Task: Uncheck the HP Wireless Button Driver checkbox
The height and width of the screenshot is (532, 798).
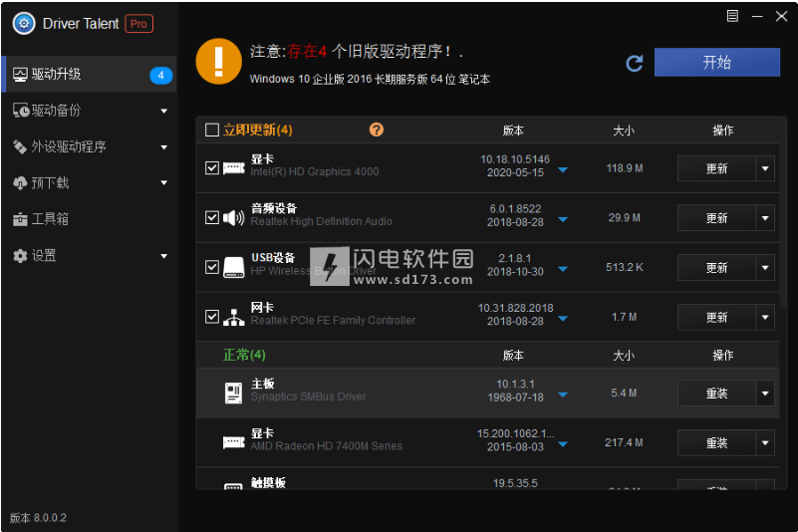Action: tap(212, 267)
